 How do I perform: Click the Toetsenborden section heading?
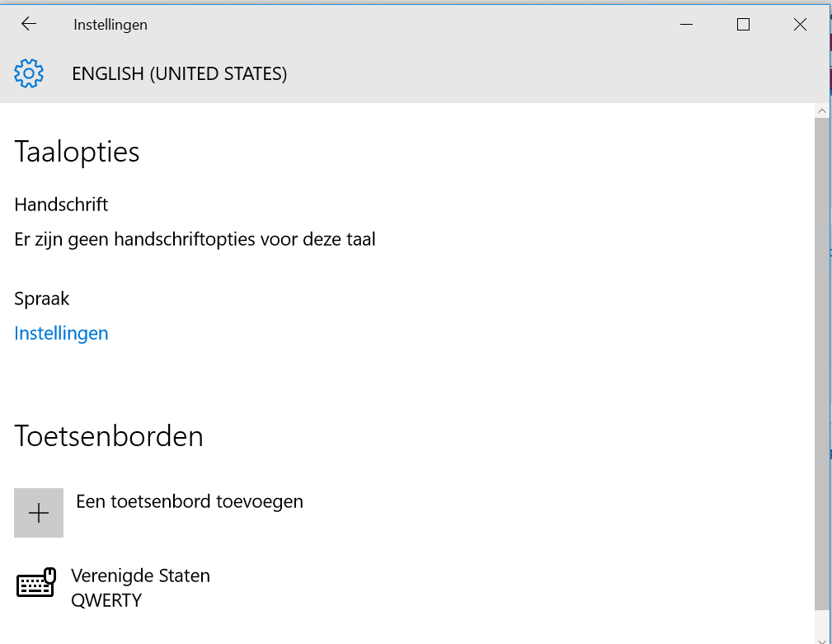[x=109, y=436]
